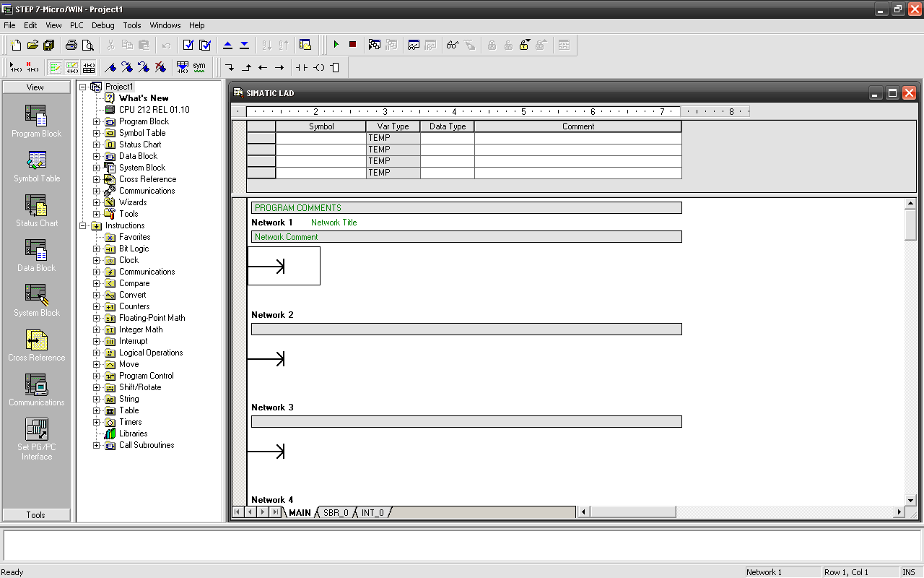Expand the Timers instruction folder

pos(96,422)
